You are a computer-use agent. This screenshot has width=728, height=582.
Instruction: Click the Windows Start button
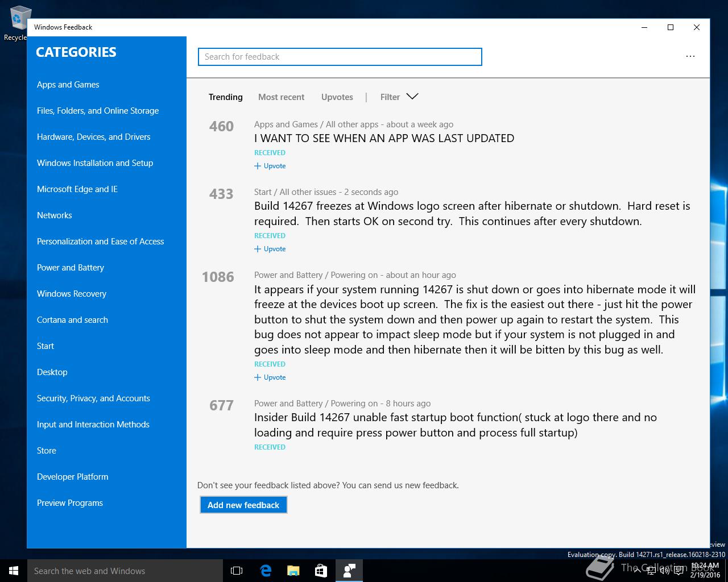pyautogui.click(x=14, y=571)
